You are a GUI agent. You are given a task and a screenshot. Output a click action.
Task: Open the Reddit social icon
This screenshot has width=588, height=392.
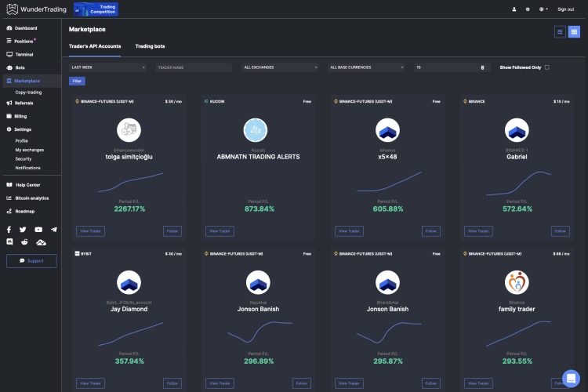pos(24,242)
